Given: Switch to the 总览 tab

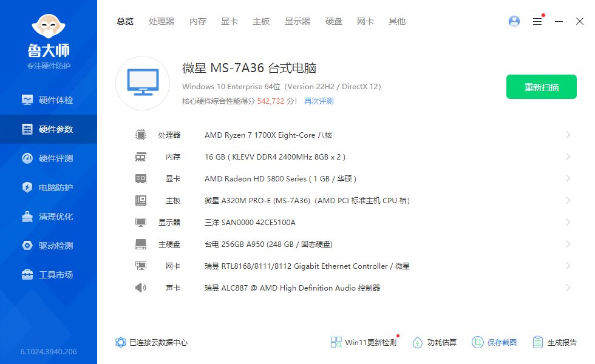Looking at the screenshot, I should coord(125,22).
